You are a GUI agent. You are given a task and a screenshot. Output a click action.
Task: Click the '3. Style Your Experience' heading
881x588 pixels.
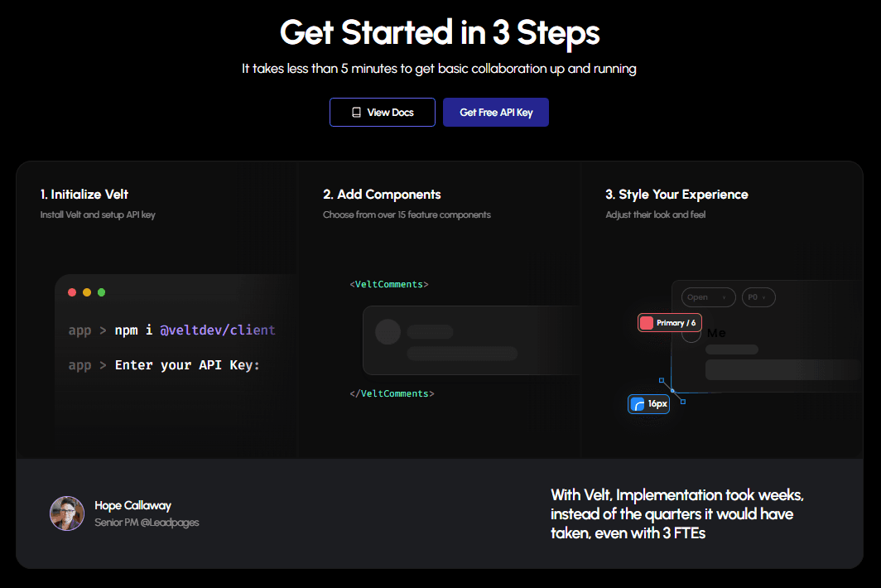[x=676, y=195]
